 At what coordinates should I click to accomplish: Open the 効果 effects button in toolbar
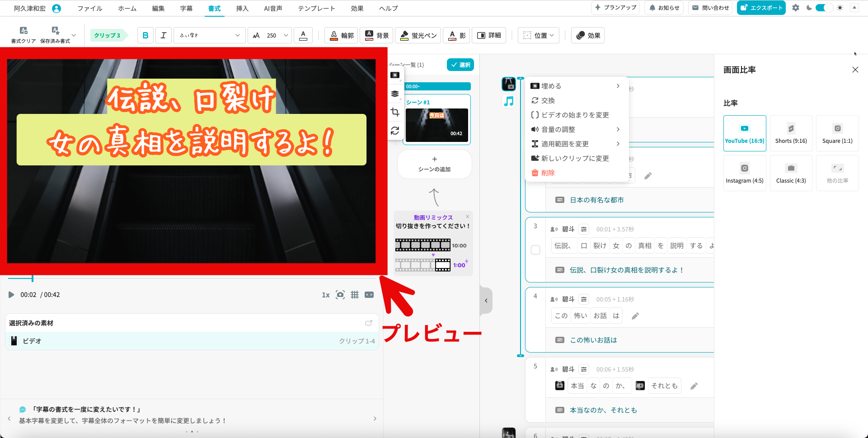click(588, 35)
